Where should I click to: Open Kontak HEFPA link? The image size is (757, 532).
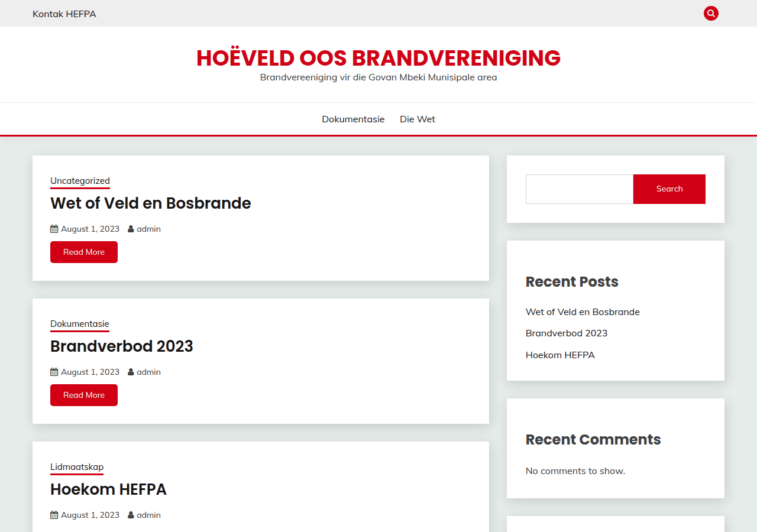click(64, 14)
